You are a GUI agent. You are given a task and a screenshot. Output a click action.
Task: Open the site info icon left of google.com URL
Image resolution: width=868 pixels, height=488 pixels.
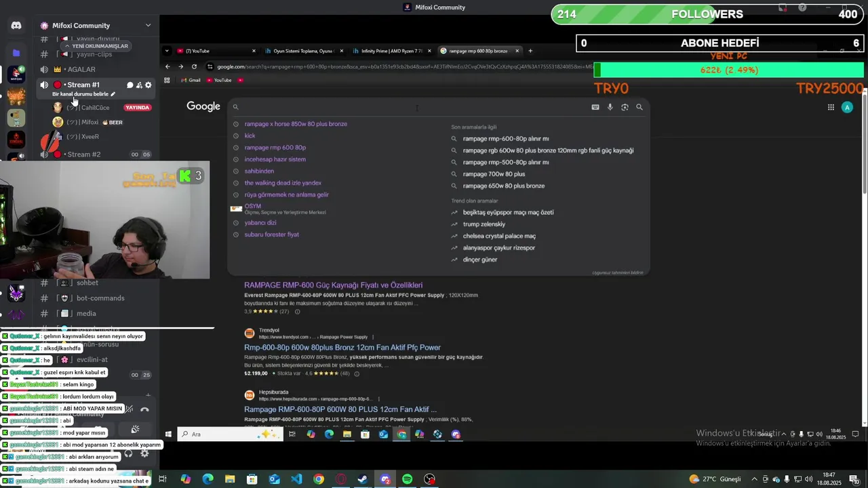coord(211,66)
